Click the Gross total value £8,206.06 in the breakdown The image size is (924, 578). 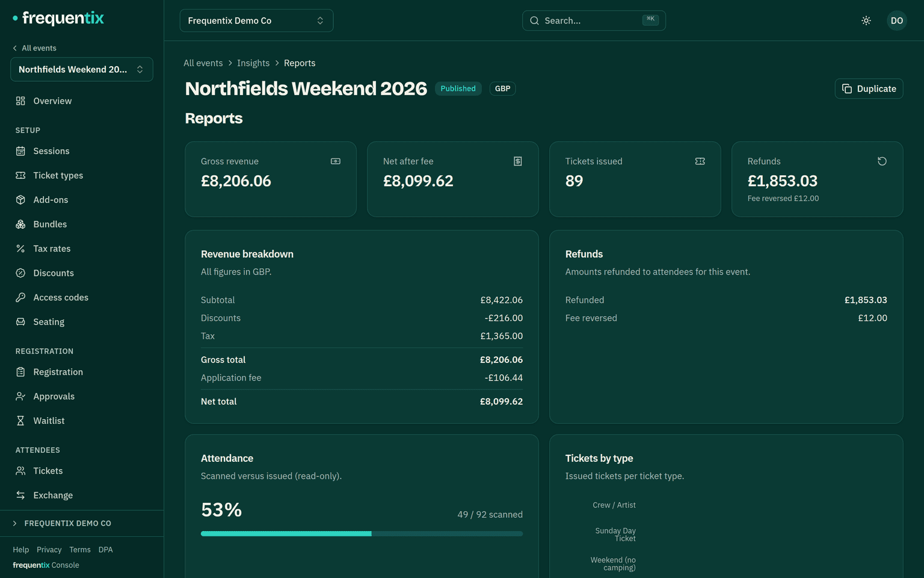coord(501,359)
